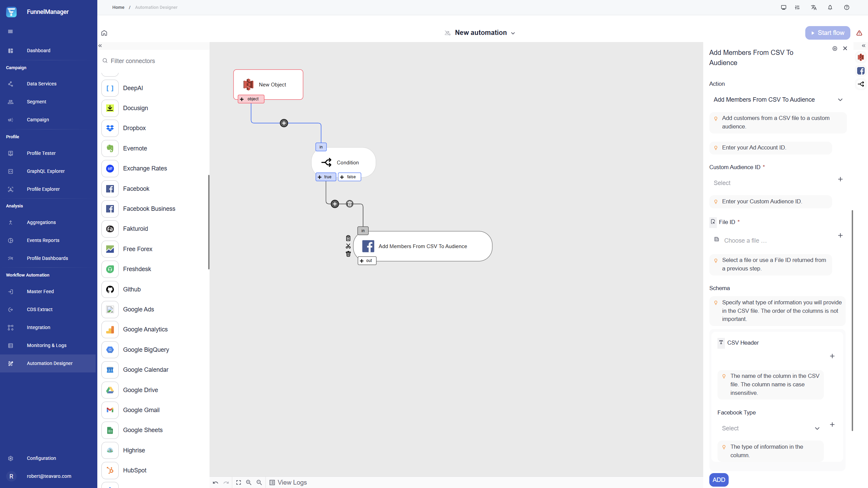Viewport: 868px width, 488px height.
Task: Open the display monitor icon in header
Action: 784,7
